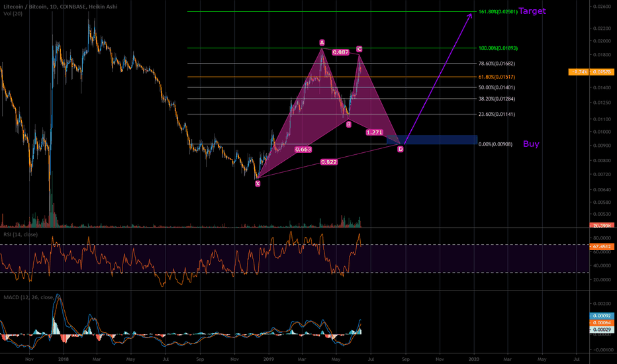Click pattern point A marker

pyautogui.click(x=322, y=42)
